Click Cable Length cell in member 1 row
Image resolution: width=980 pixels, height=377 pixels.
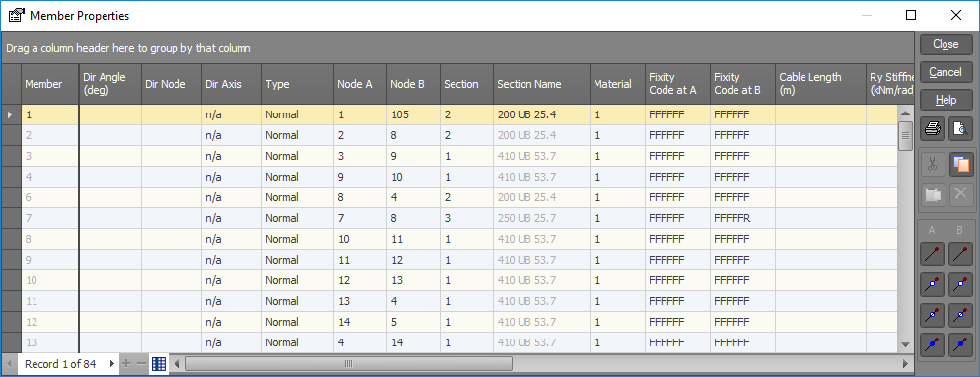click(820, 115)
